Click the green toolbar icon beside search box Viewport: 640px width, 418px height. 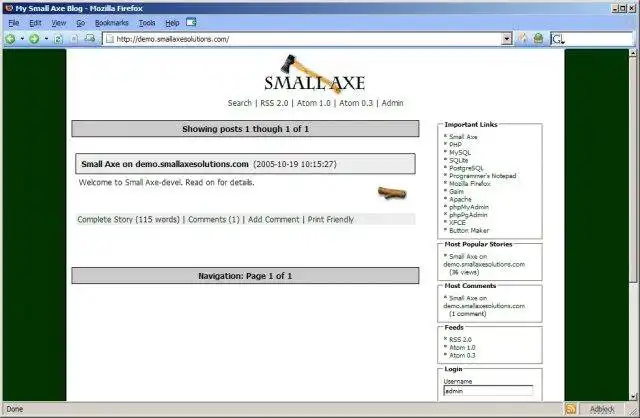pyautogui.click(x=538, y=38)
